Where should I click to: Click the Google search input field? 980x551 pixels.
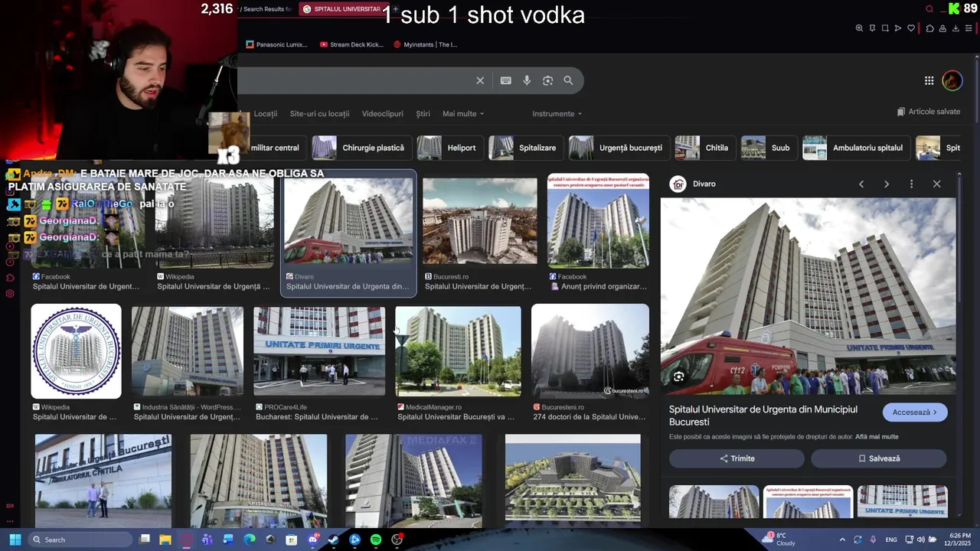click(356, 80)
